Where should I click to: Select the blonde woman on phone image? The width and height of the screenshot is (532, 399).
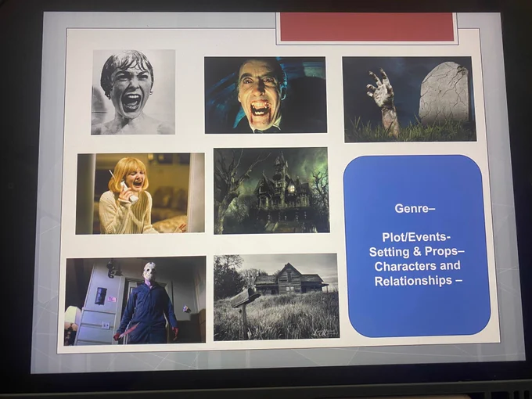(140, 193)
